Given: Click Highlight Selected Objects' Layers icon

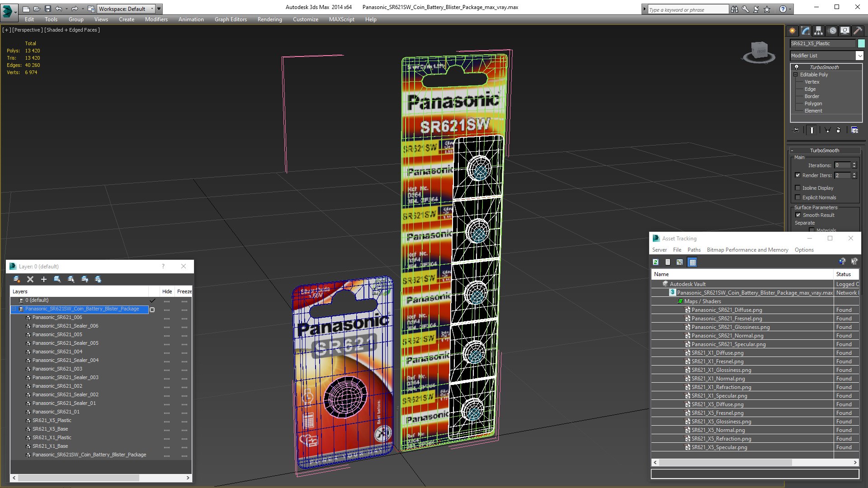Looking at the screenshot, I should [x=71, y=279].
